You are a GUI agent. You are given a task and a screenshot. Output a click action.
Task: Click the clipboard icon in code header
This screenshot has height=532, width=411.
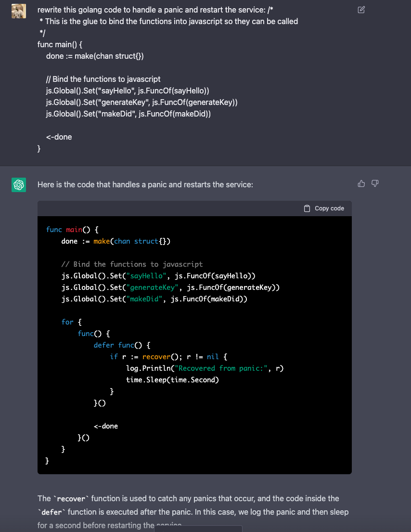click(x=307, y=208)
